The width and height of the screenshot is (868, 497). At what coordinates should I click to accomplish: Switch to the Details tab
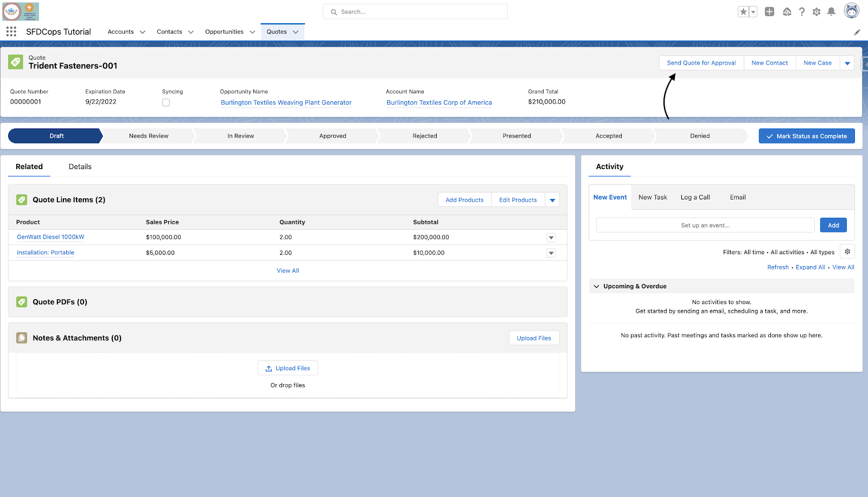[x=80, y=167]
